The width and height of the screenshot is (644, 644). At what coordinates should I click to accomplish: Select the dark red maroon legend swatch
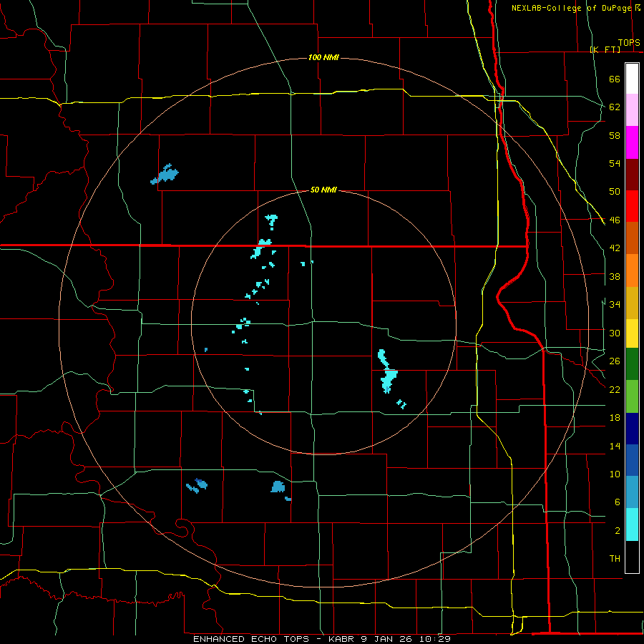pos(632,174)
